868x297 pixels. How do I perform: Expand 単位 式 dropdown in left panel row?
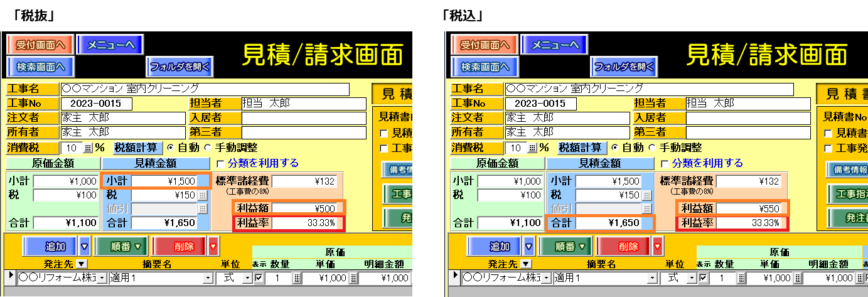(x=247, y=278)
